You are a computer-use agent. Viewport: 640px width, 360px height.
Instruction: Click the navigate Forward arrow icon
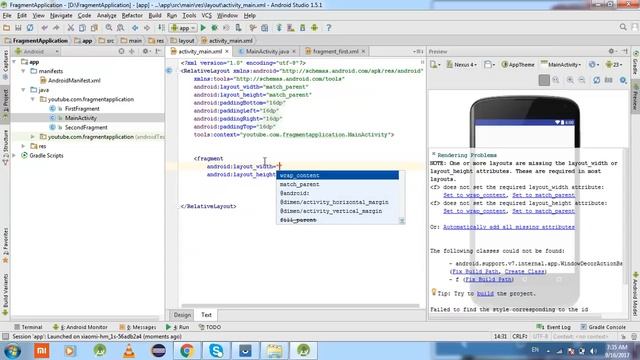click(147, 28)
